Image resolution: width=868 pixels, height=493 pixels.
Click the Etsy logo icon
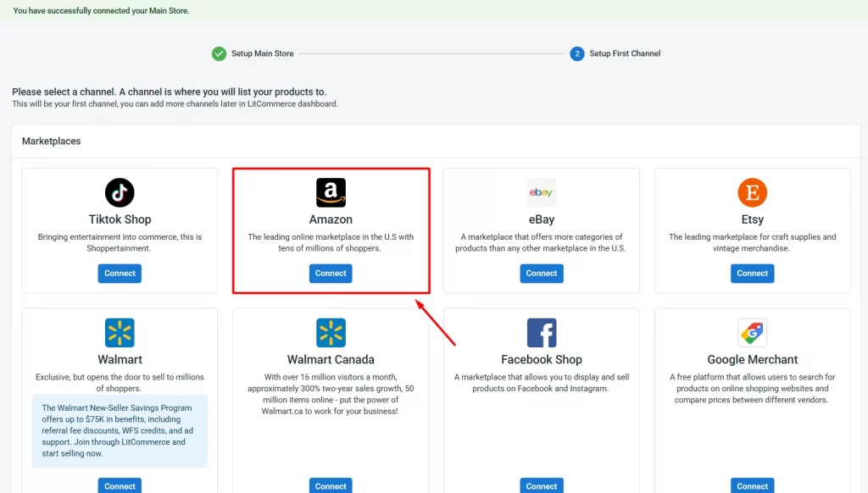(752, 192)
